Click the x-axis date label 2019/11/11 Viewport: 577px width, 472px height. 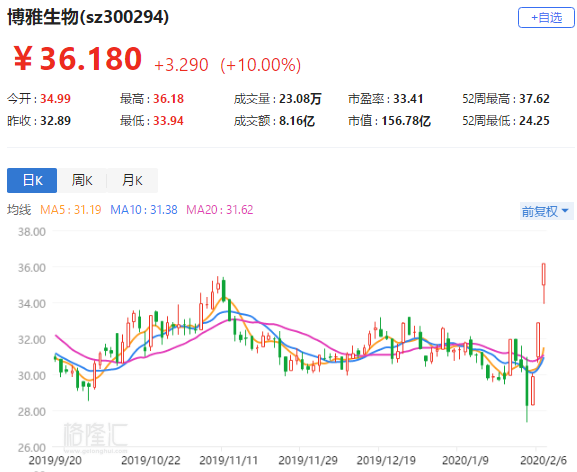[229, 460]
